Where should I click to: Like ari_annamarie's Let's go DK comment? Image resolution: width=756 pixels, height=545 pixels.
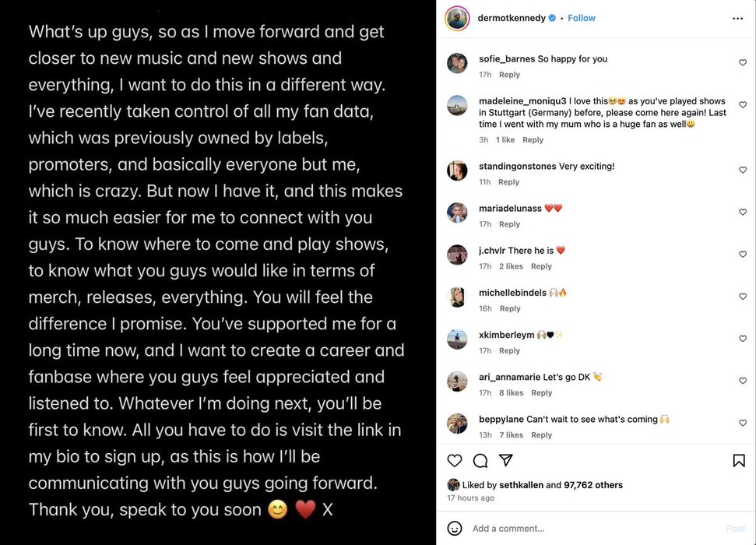click(743, 381)
